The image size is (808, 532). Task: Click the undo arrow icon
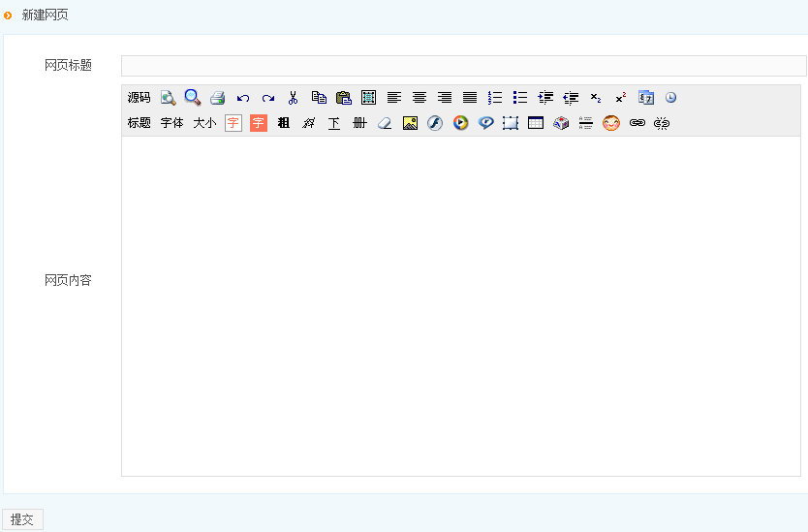coord(243,98)
